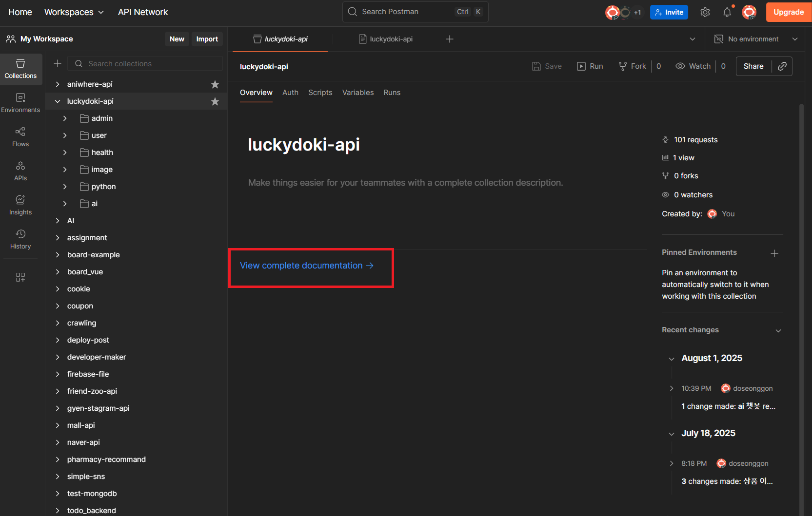Open the Insights sidebar panel
The image size is (812, 516).
20,206
